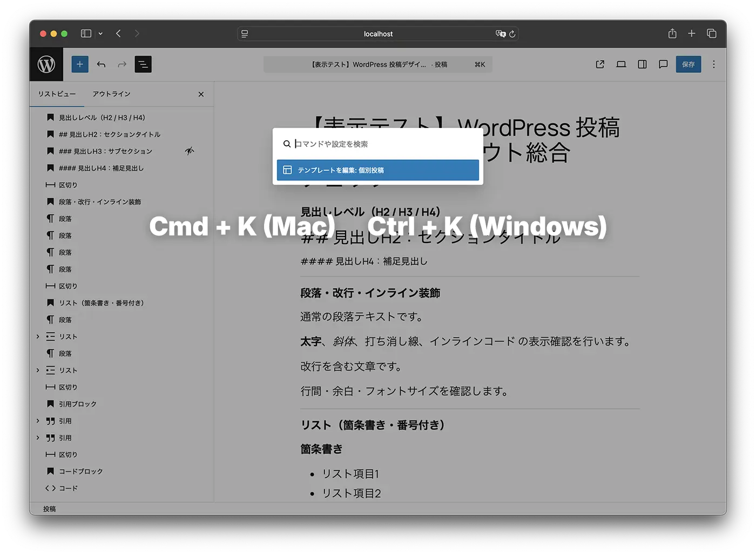Click the WordPress logo icon
The height and width of the screenshot is (554, 756).
[x=46, y=64]
